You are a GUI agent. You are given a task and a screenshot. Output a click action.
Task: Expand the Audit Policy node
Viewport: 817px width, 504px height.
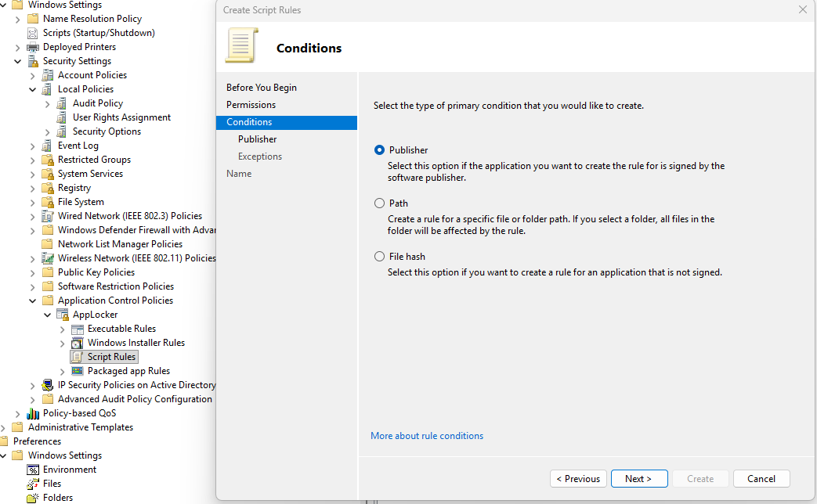tap(48, 103)
